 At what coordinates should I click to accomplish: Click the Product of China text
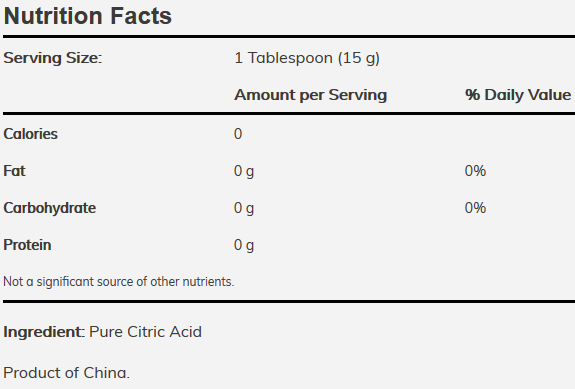point(66,373)
